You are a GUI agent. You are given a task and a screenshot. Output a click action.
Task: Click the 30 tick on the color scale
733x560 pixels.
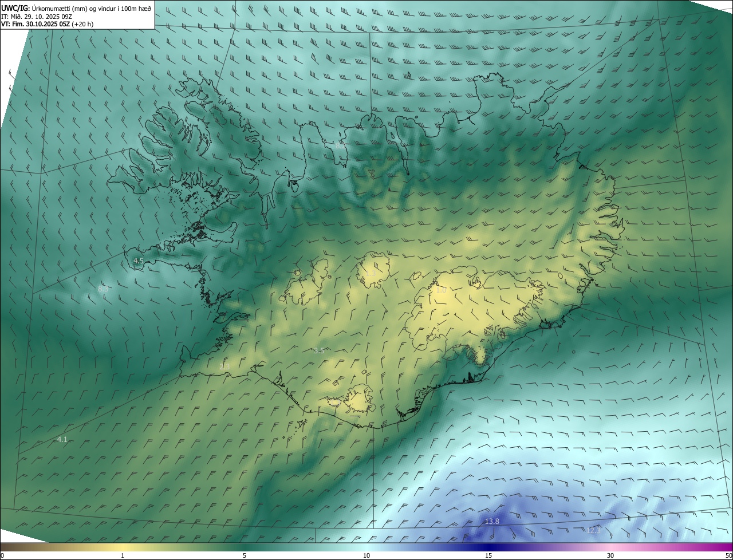610,555
